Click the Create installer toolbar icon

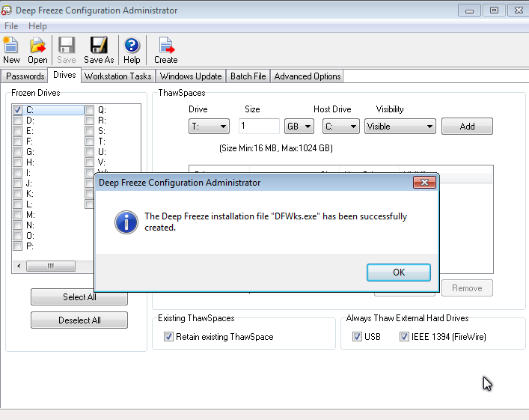(165, 50)
